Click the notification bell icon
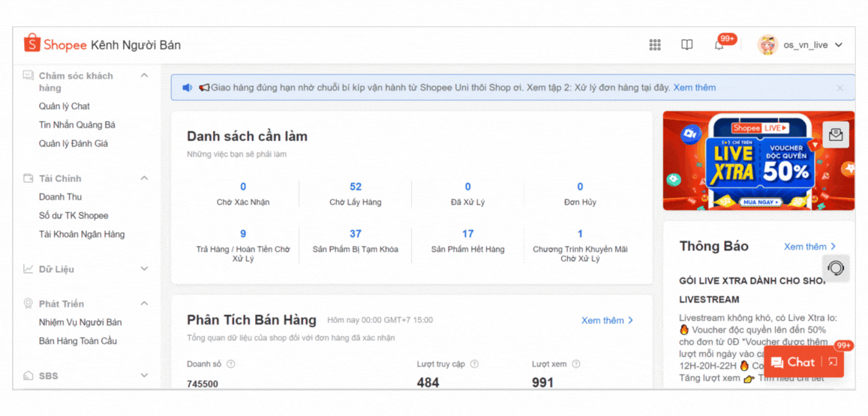 pyautogui.click(x=719, y=46)
